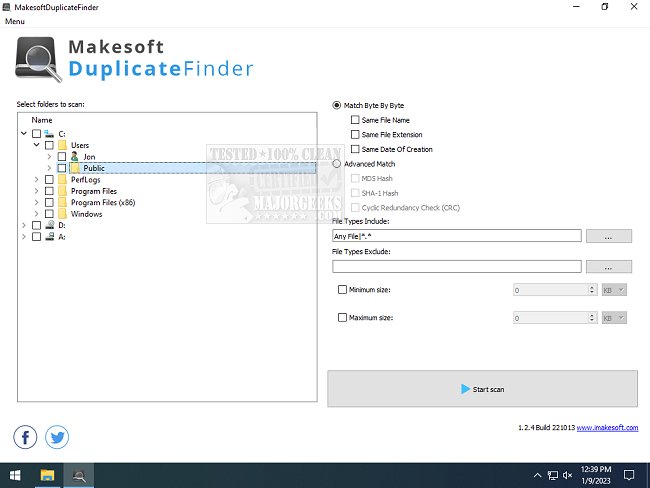The height and width of the screenshot is (488, 650).
Task: Toggle the Minimum size checkbox
Action: pyautogui.click(x=343, y=290)
